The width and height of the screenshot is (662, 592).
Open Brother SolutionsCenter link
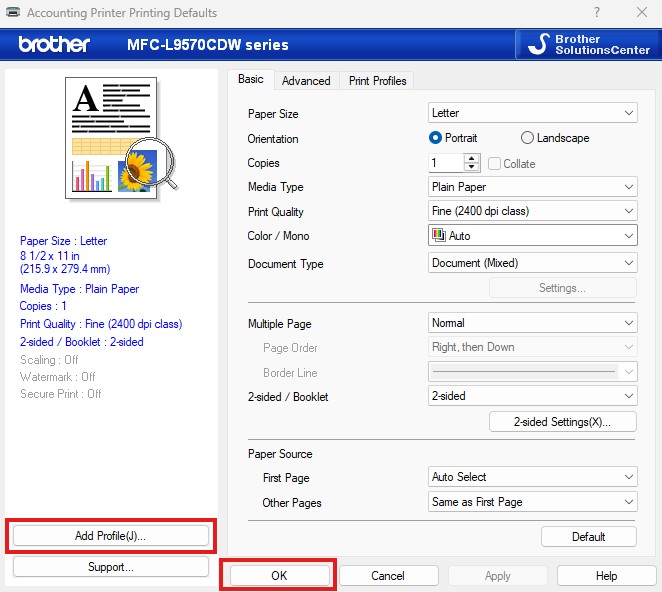pyautogui.click(x=588, y=44)
